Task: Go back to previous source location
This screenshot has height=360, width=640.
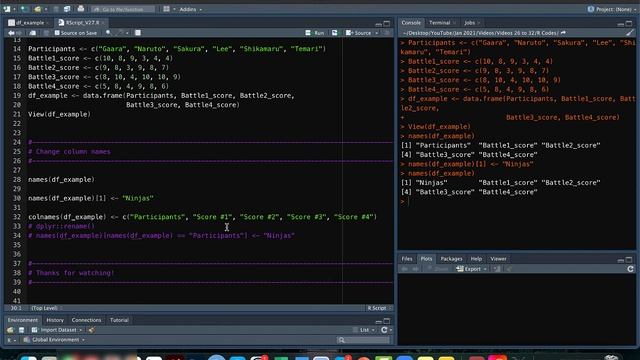Action: click(11, 33)
